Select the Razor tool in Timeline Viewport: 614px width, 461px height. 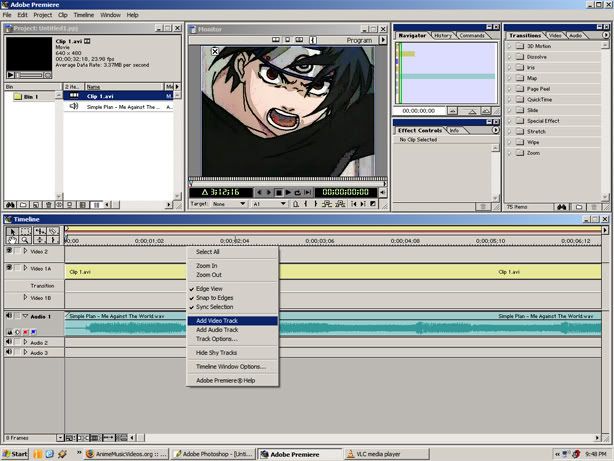[x=53, y=231]
